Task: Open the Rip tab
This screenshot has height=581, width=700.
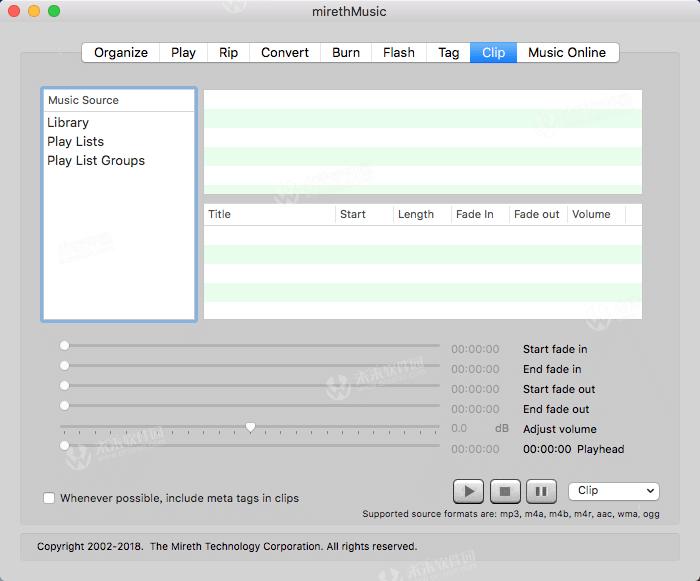Action: pos(229,53)
